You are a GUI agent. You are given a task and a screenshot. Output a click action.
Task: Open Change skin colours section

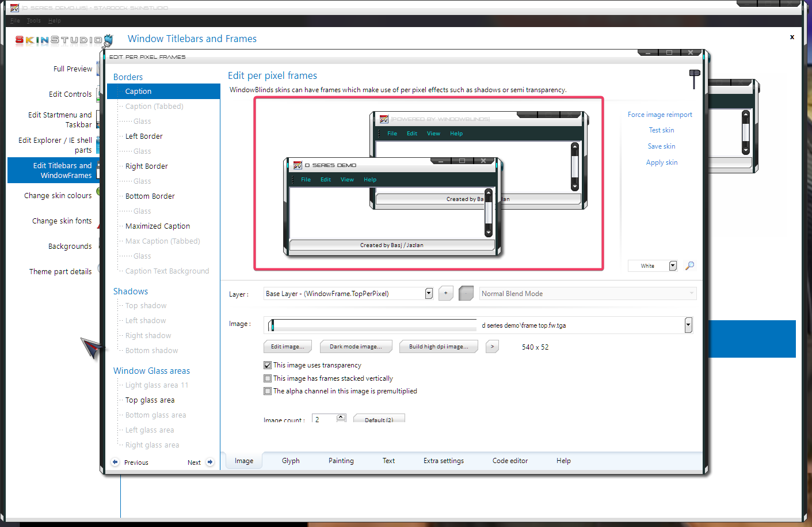tap(58, 196)
